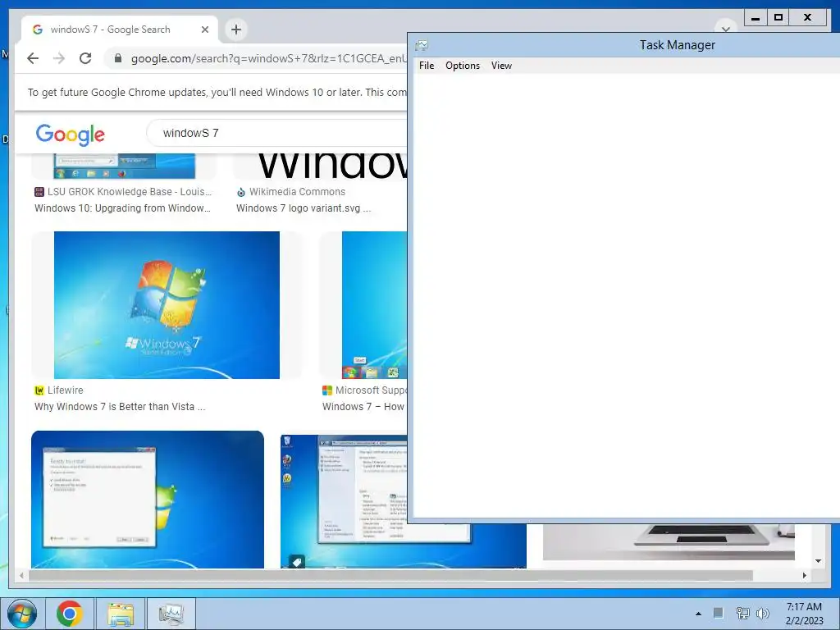Image resolution: width=840 pixels, height=630 pixels.
Task: Open the Task Manager Options menu
Action: (463, 66)
